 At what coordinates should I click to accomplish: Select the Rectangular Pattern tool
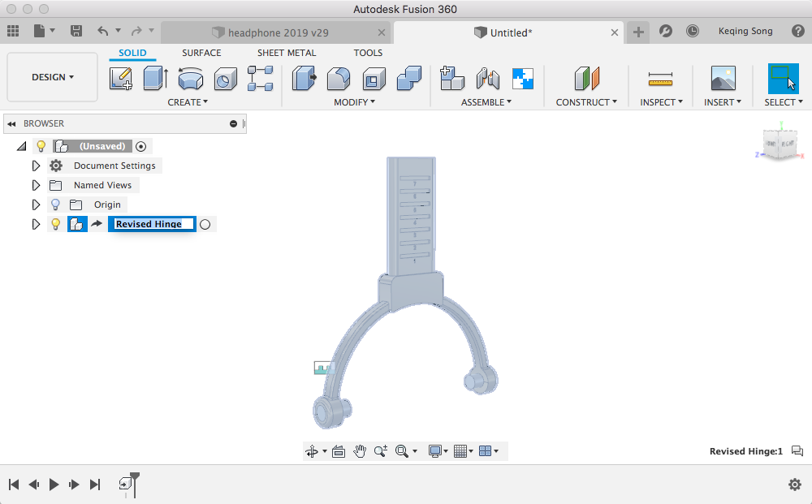coord(260,79)
